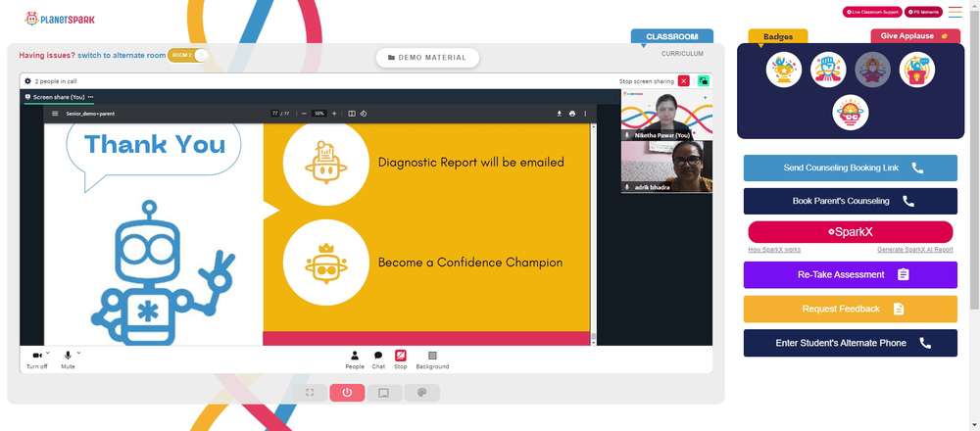
Task: Award the trophy badge
Action: click(x=784, y=70)
